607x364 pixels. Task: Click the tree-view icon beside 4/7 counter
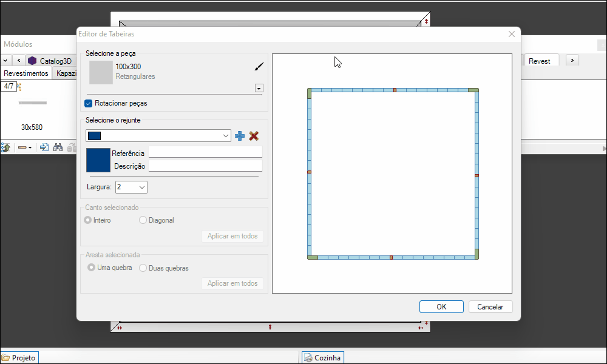(x=19, y=87)
